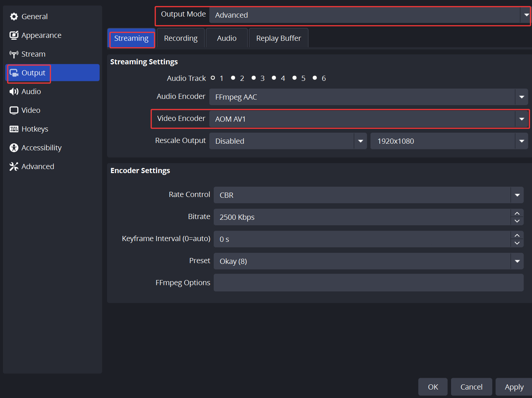532x398 pixels.
Task: Increase bitrate with the up arrow
Action: (x=517, y=214)
